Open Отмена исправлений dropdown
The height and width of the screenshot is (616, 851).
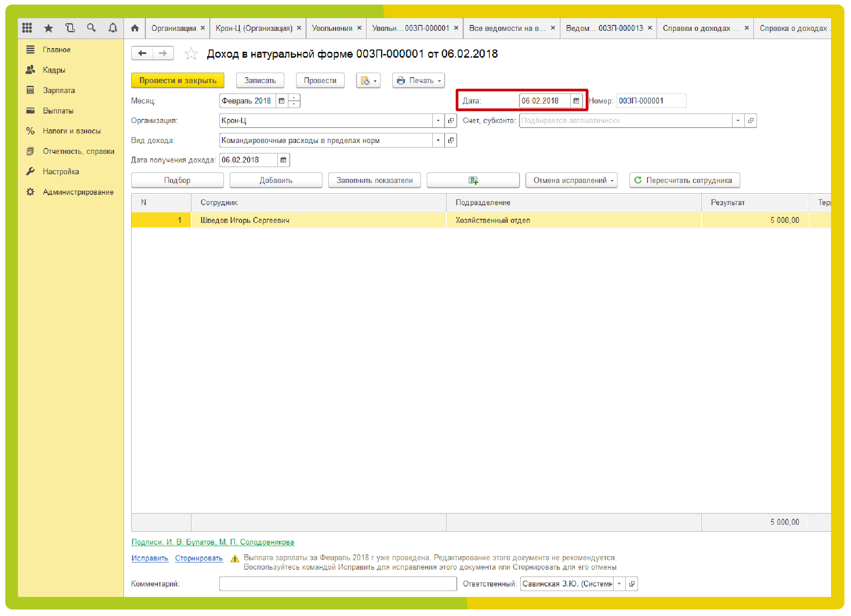[x=571, y=180]
